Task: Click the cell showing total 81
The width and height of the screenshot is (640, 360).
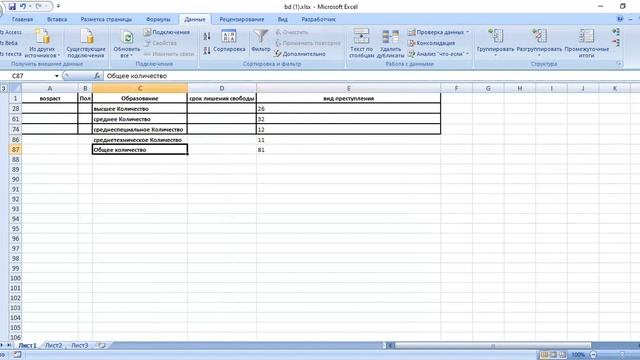Action: 349,150
